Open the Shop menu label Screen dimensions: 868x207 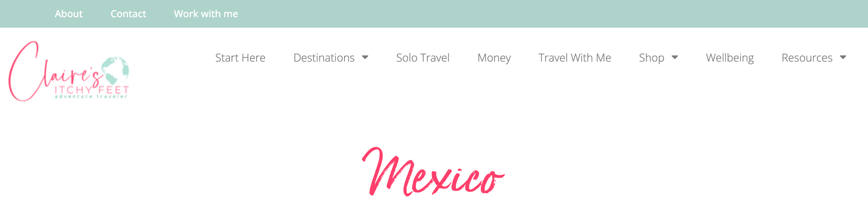(651, 58)
